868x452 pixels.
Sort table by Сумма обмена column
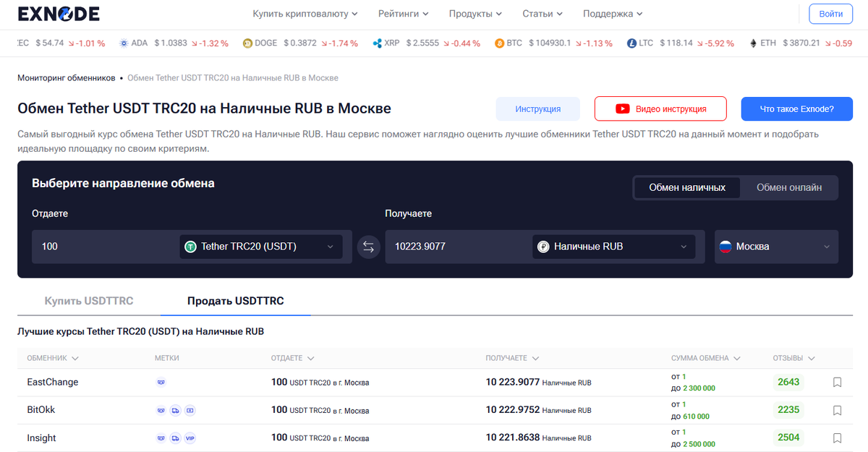(705, 358)
